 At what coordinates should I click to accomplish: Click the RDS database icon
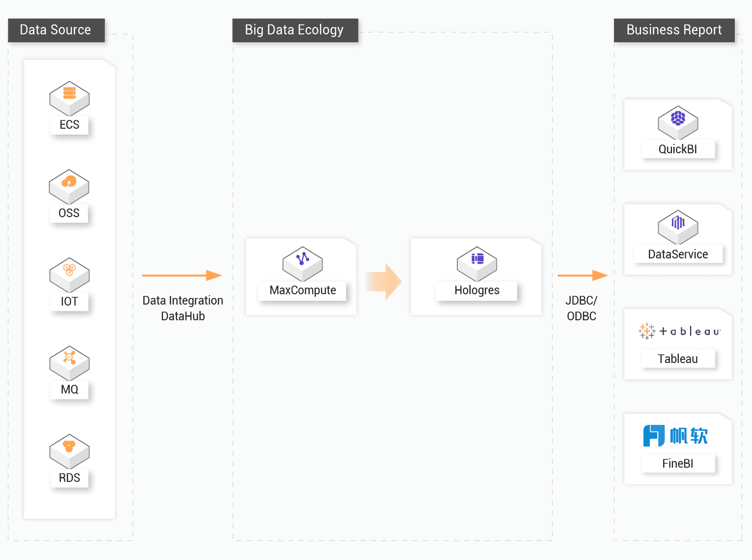(69, 450)
